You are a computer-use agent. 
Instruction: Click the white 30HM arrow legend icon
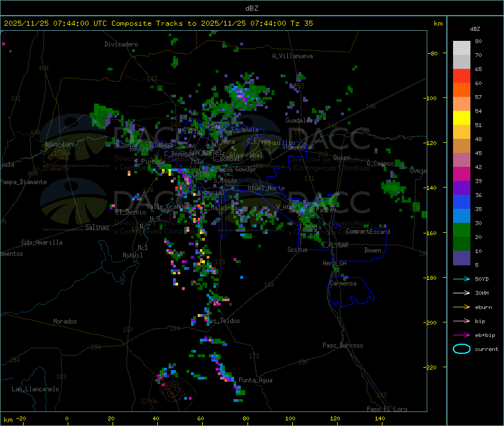pos(461,293)
